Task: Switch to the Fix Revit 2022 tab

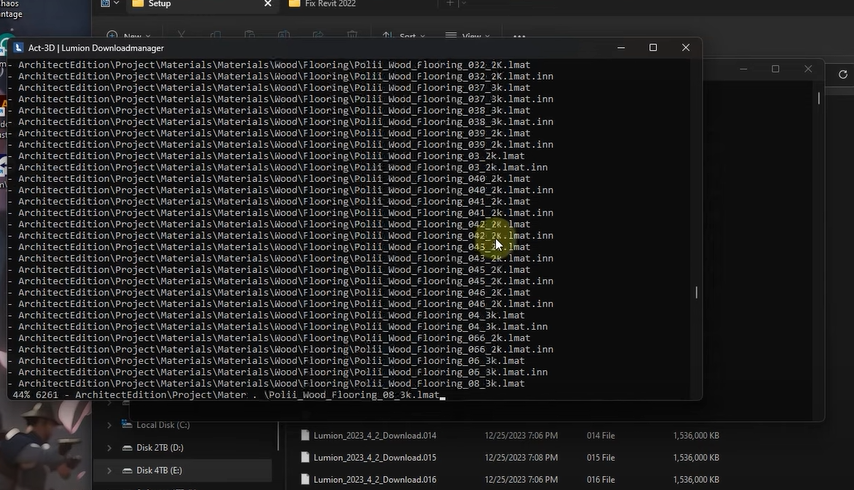Action: click(330, 4)
